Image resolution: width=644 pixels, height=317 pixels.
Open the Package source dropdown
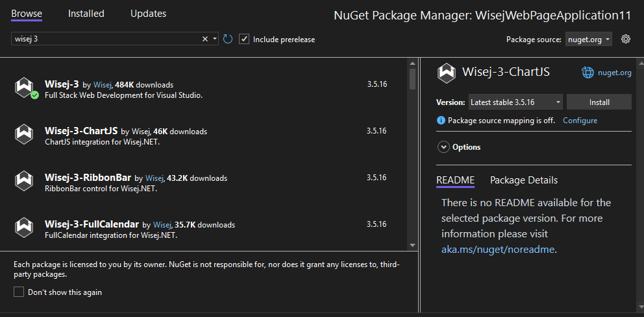point(589,40)
